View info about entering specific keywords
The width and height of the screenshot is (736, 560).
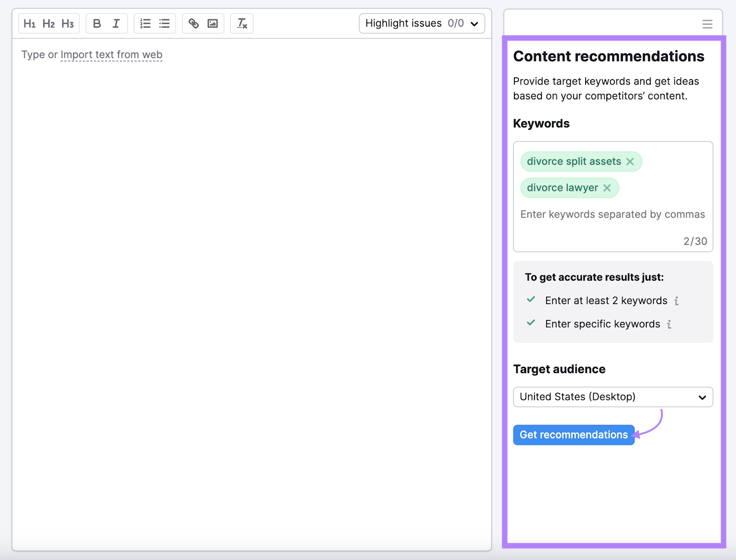pos(669,324)
